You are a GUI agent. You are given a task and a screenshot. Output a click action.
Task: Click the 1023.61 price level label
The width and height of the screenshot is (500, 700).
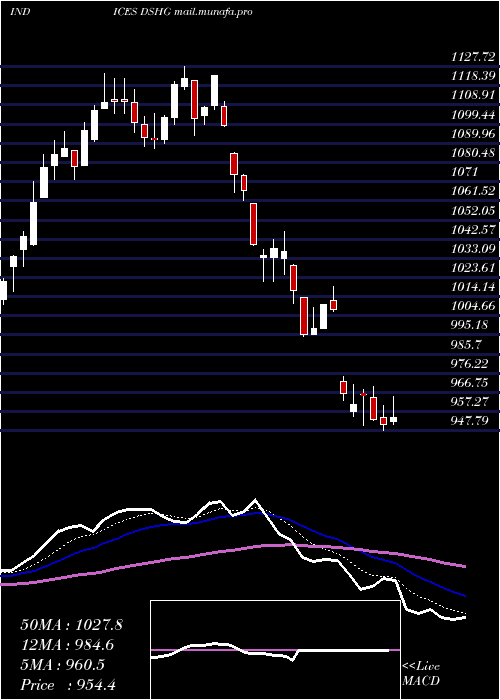(x=473, y=268)
